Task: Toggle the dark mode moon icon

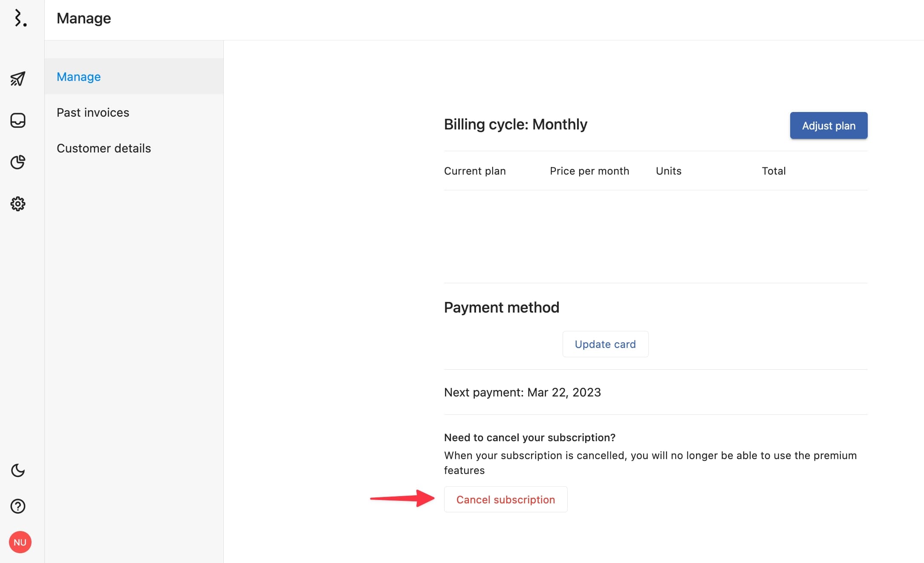Action: 18,471
